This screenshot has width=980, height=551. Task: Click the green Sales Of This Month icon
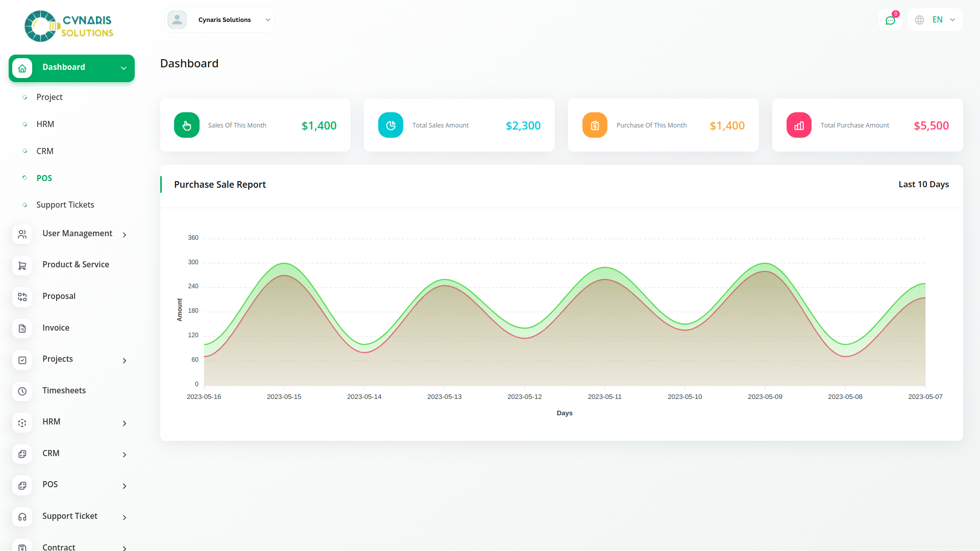coord(187,126)
